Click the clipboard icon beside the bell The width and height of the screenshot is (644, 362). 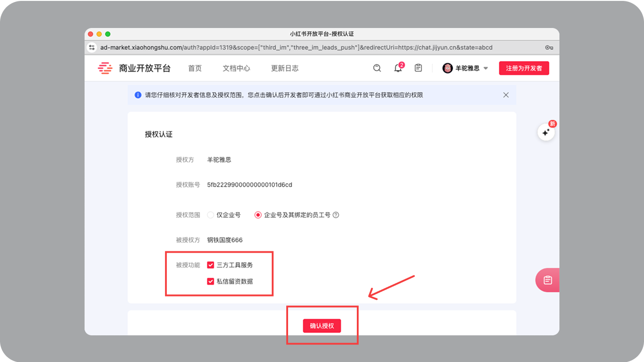(418, 68)
